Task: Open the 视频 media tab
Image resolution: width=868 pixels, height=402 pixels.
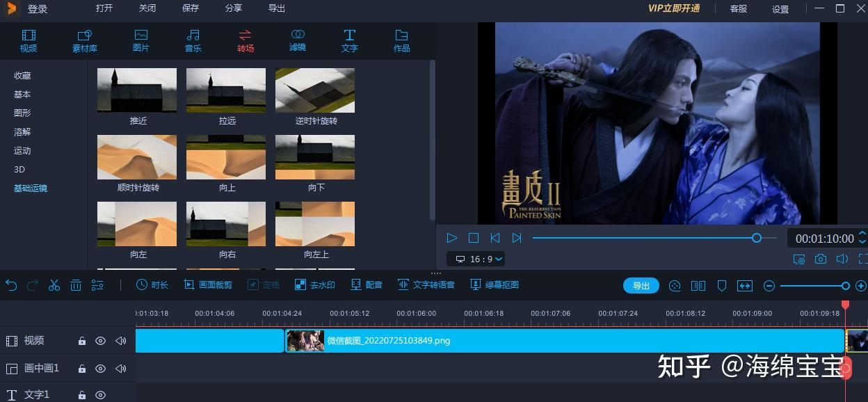Action: coord(29,41)
